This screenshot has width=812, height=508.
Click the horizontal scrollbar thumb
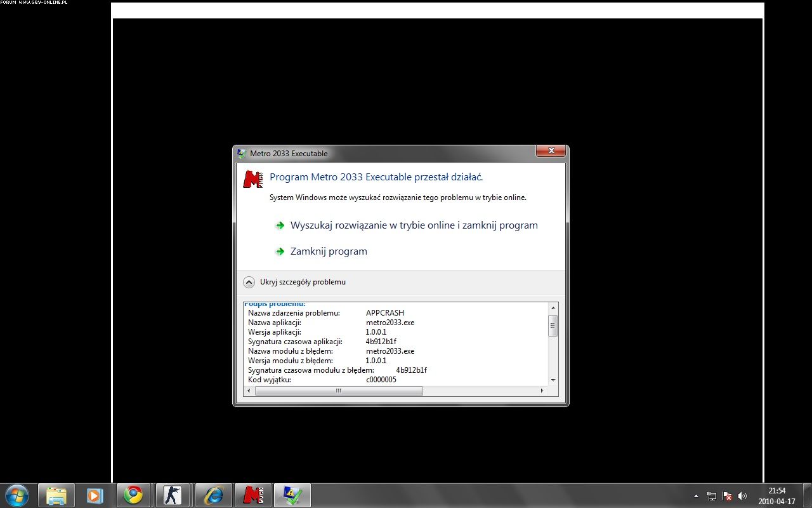339,391
